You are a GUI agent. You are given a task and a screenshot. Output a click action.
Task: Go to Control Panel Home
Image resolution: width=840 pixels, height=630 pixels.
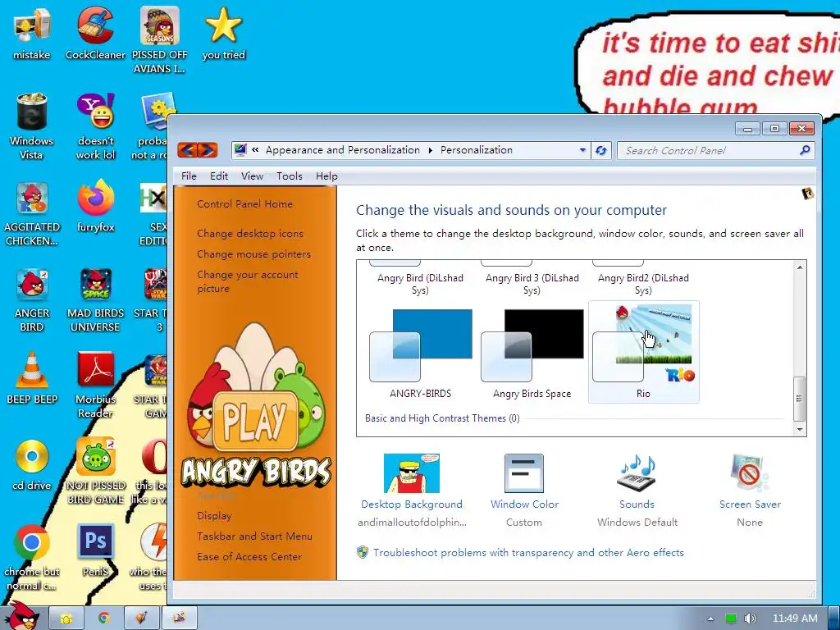point(244,204)
